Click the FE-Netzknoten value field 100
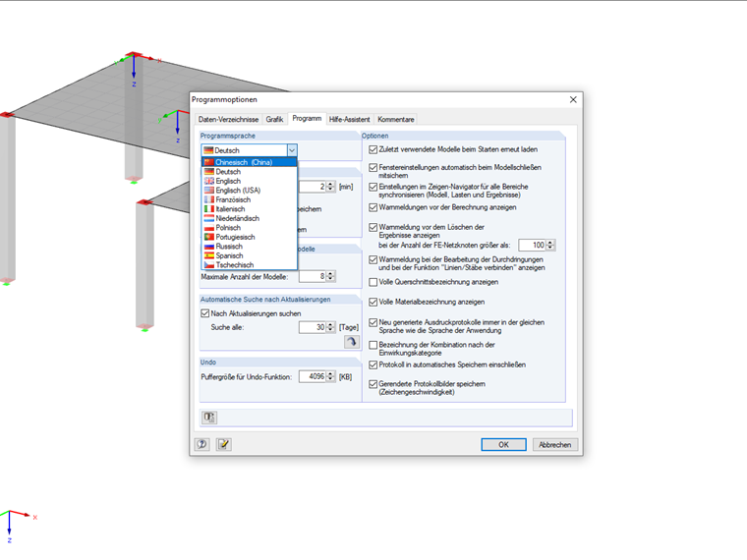The image size is (747, 560). click(532, 245)
